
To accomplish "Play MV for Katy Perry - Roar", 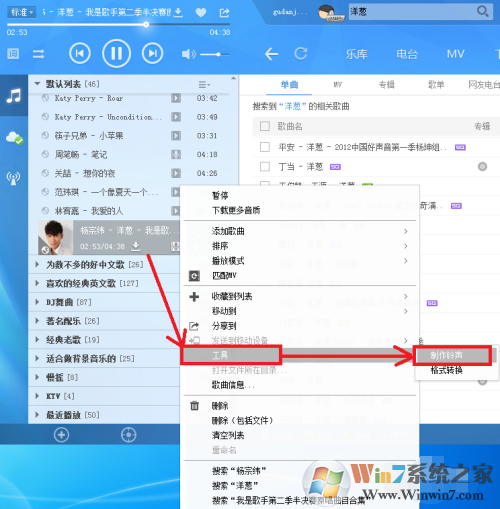I will coord(176,98).
